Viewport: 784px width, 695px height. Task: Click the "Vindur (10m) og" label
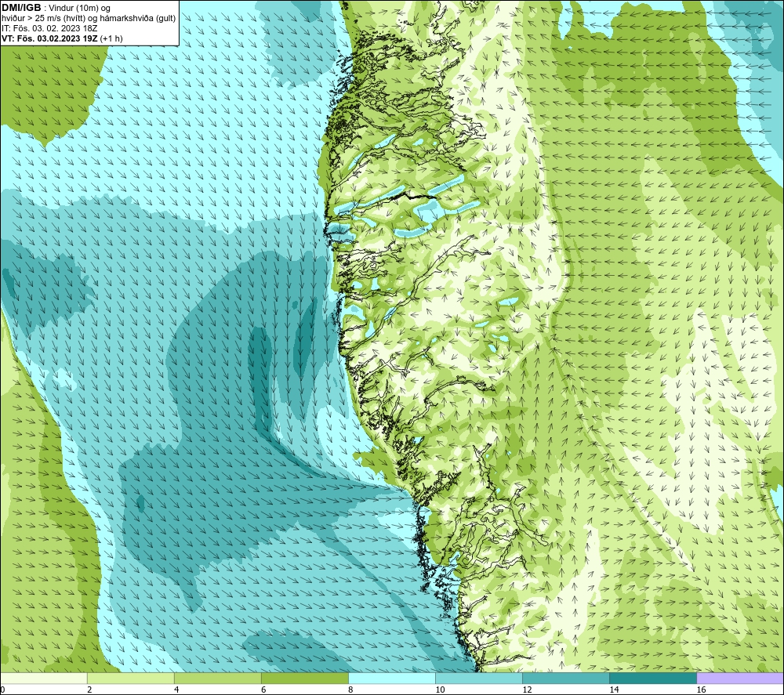79,9
